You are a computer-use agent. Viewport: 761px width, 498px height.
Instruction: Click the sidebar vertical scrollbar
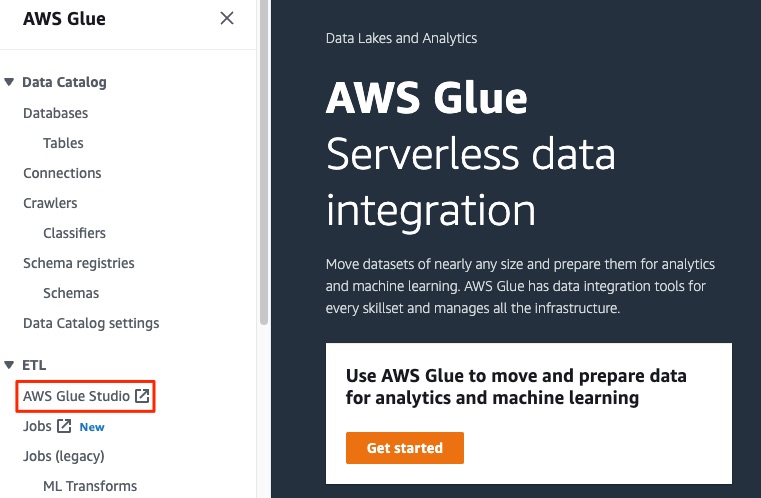click(264, 163)
